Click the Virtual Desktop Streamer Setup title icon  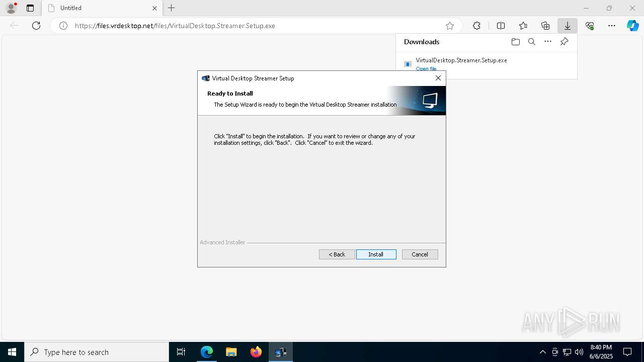tap(205, 78)
